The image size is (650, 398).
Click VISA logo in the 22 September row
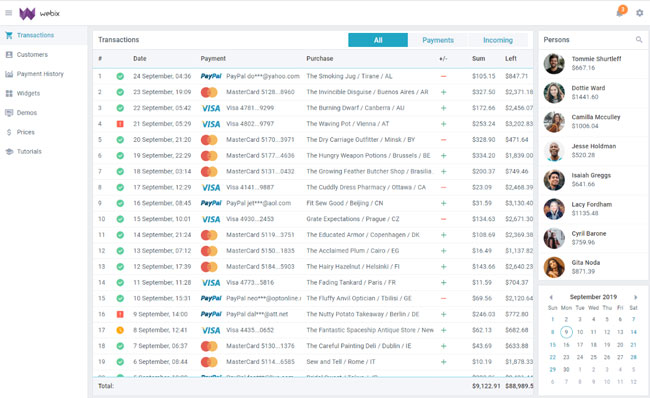pos(211,108)
